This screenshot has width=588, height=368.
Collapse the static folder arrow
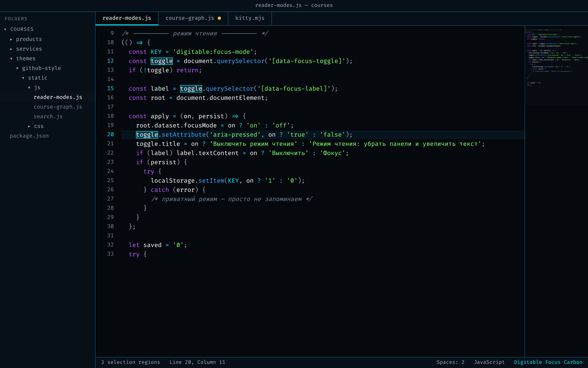pyautogui.click(x=23, y=78)
